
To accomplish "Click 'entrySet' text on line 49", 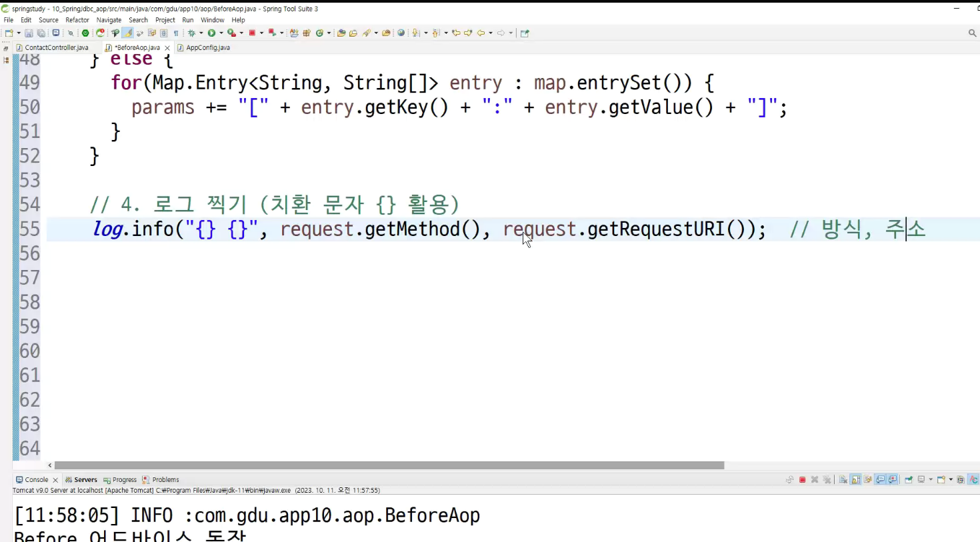I will point(619,83).
